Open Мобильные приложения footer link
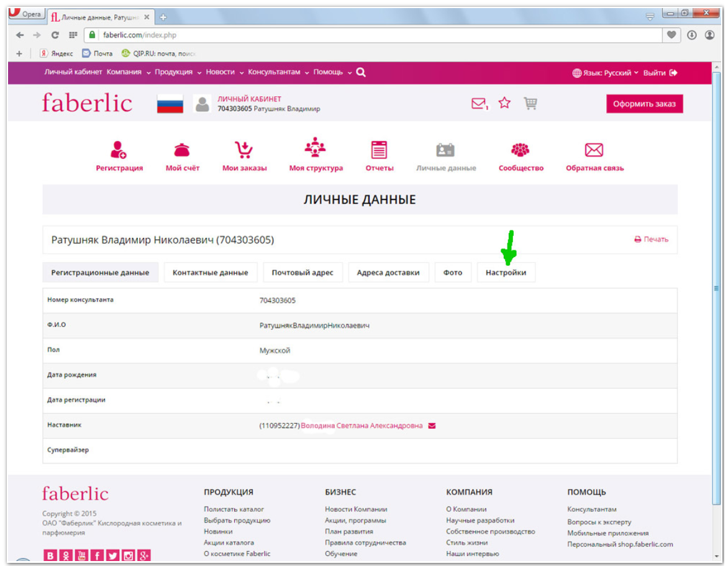Viewport: 728px width, 566px height. 607,534
